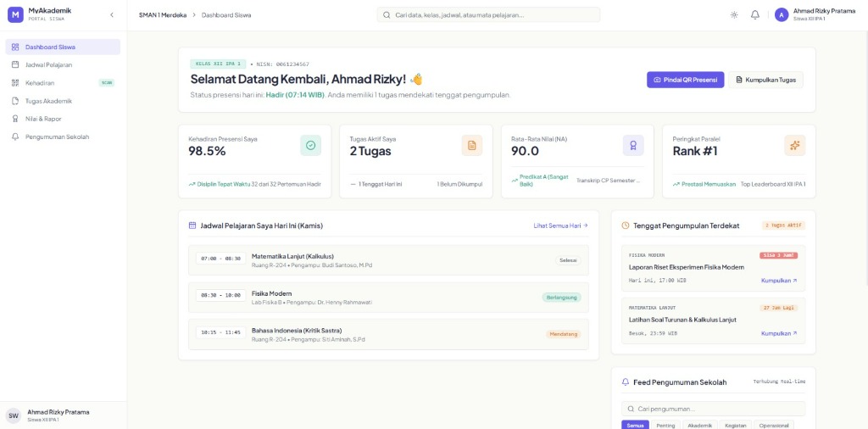The height and width of the screenshot is (429, 868).
Task: Go to Kehadiran menu item
Action: tap(63, 83)
